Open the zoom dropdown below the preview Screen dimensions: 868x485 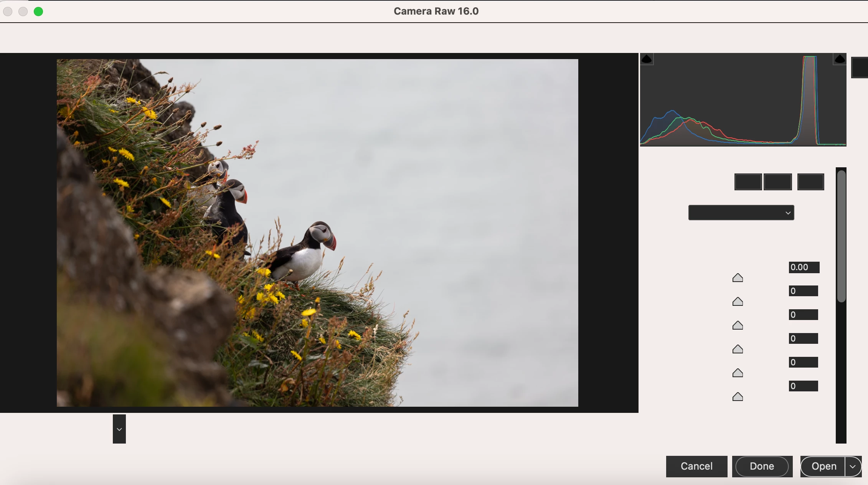[x=119, y=429]
